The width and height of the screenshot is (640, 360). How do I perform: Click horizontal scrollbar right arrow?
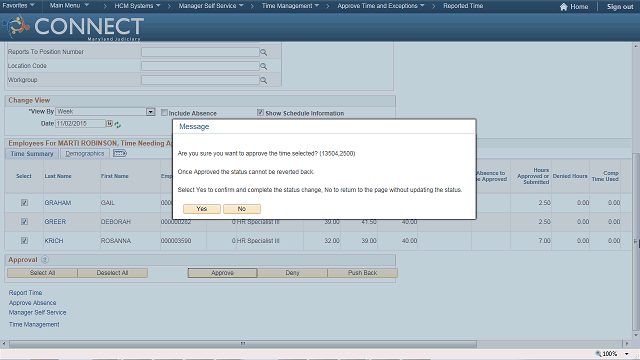tap(628, 344)
